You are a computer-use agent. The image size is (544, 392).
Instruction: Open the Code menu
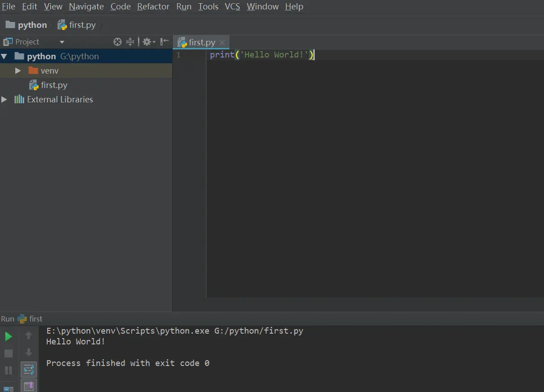click(120, 6)
